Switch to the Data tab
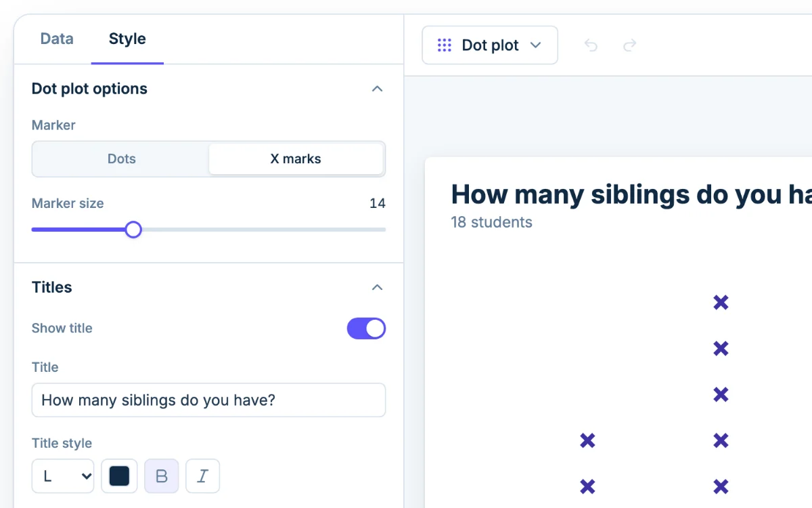This screenshot has height=508, width=812. [57, 39]
